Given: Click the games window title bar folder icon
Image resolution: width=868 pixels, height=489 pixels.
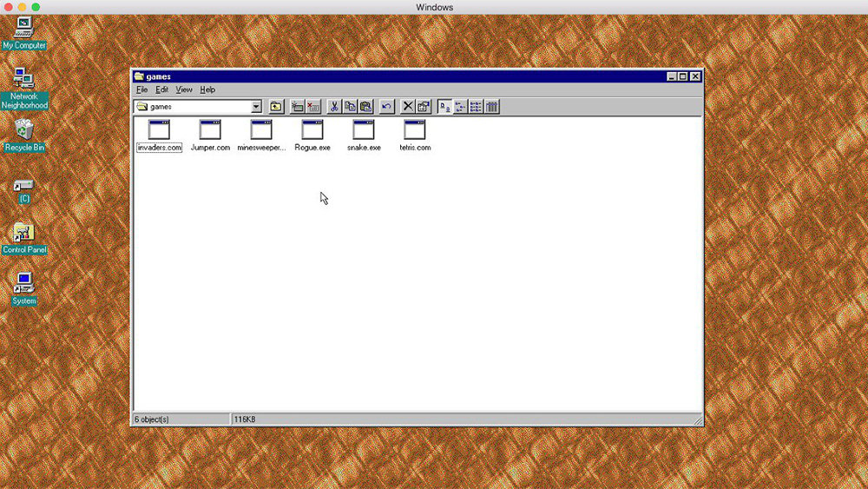Looking at the screenshot, I should click(x=139, y=76).
